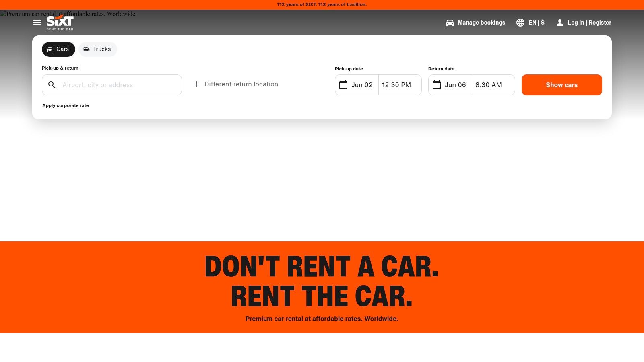This screenshot has height=362, width=644.
Task: Select the Jun 06 return date field
Action: pyautogui.click(x=455, y=85)
